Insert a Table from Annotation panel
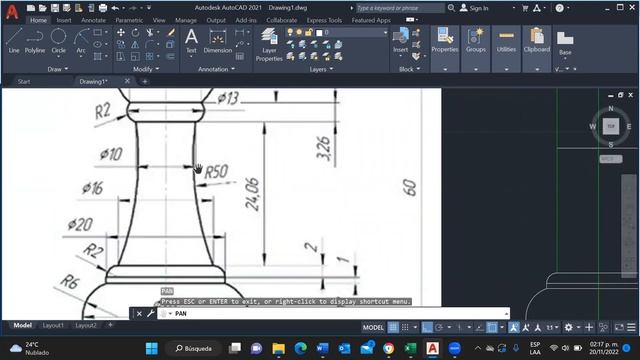640x360 pixels. (x=240, y=56)
